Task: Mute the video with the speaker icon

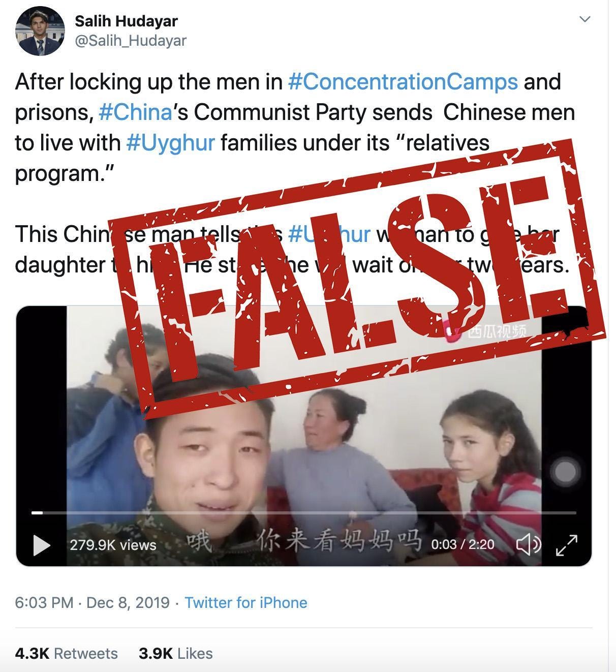Action: (529, 545)
